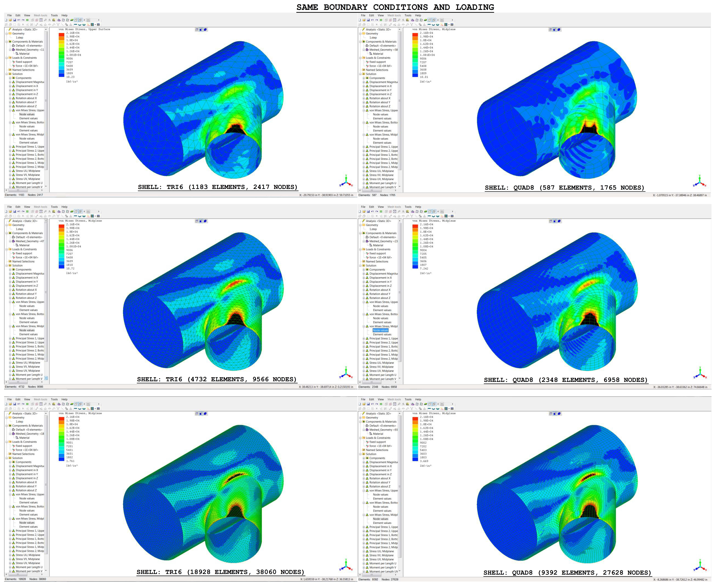
Task: Click blue line icon in TRI6 1183-element window second toolbar
Action: (76, 24)
